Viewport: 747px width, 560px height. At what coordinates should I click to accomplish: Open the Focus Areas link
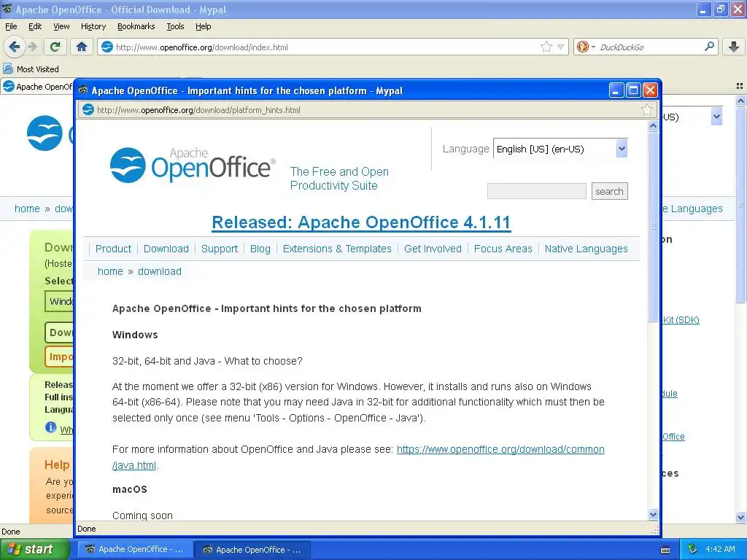pos(503,249)
